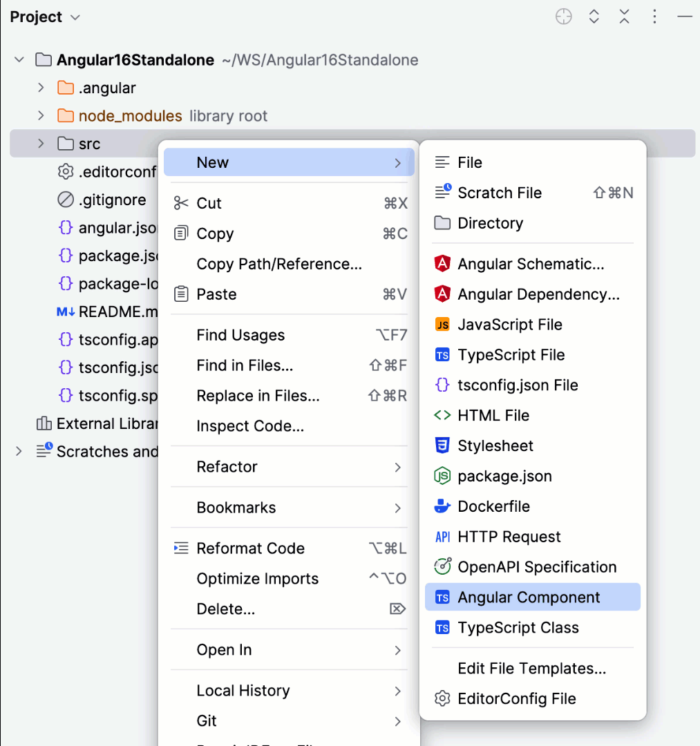Click the JS icon next to JavaScript File

[x=442, y=324]
